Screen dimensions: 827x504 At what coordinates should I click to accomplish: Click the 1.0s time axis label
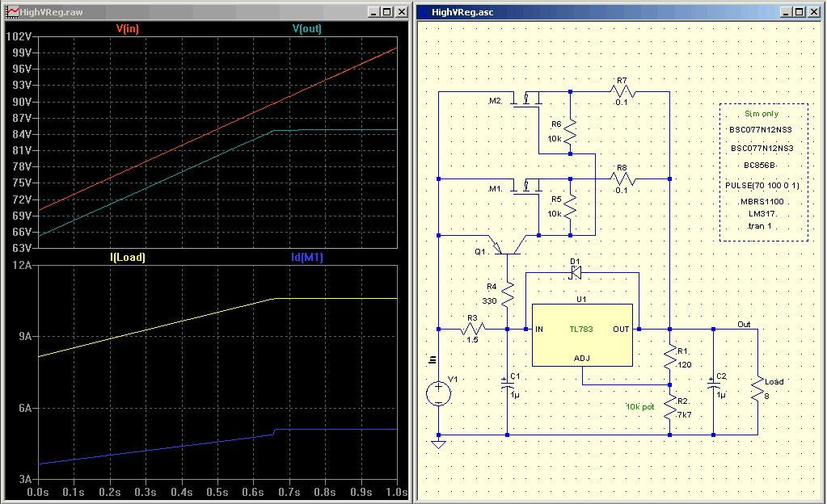pyautogui.click(x=396, y=492)
